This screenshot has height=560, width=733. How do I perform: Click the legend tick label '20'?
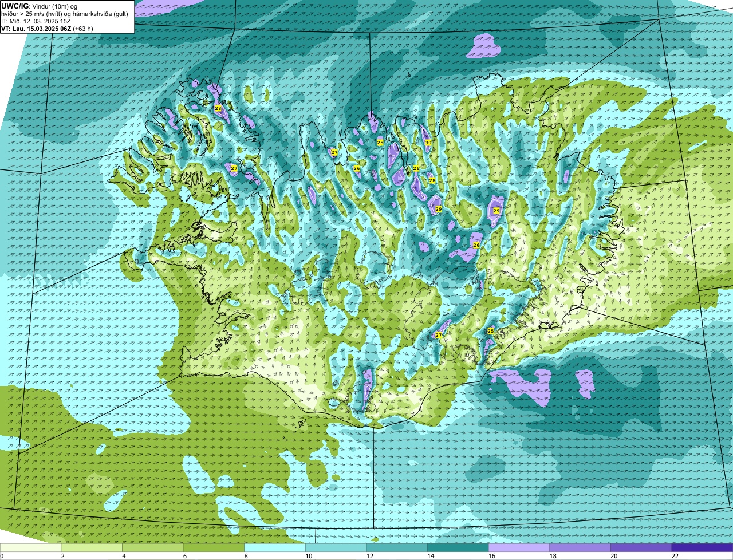pos(614,556)
